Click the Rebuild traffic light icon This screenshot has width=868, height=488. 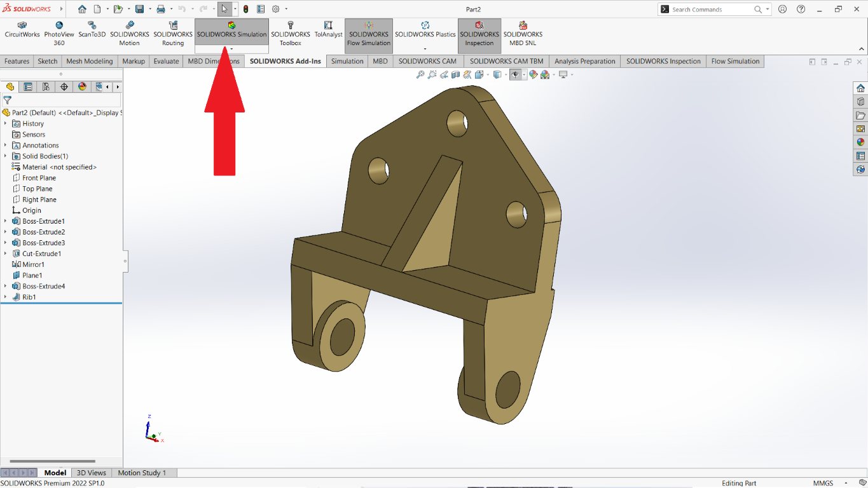coord(245,10)
